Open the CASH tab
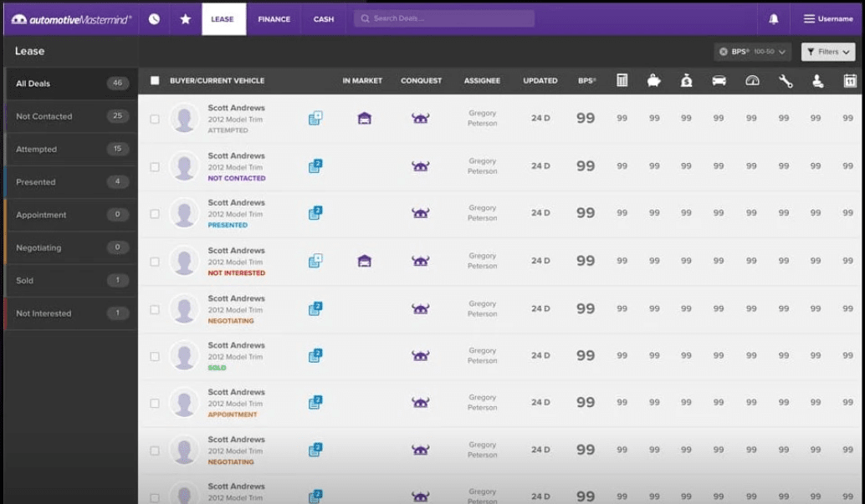Image resolution: width=865 pixels, height=504 pixels. 324,18
